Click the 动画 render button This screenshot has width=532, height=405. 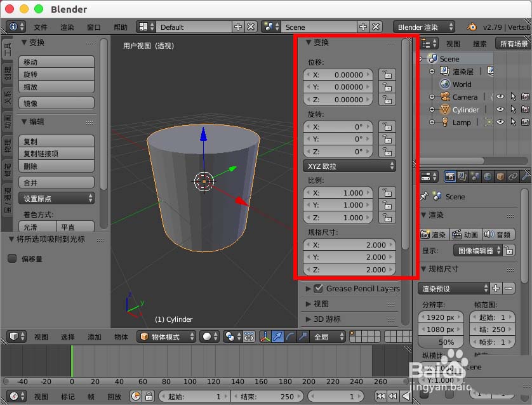tap(466, 234)
